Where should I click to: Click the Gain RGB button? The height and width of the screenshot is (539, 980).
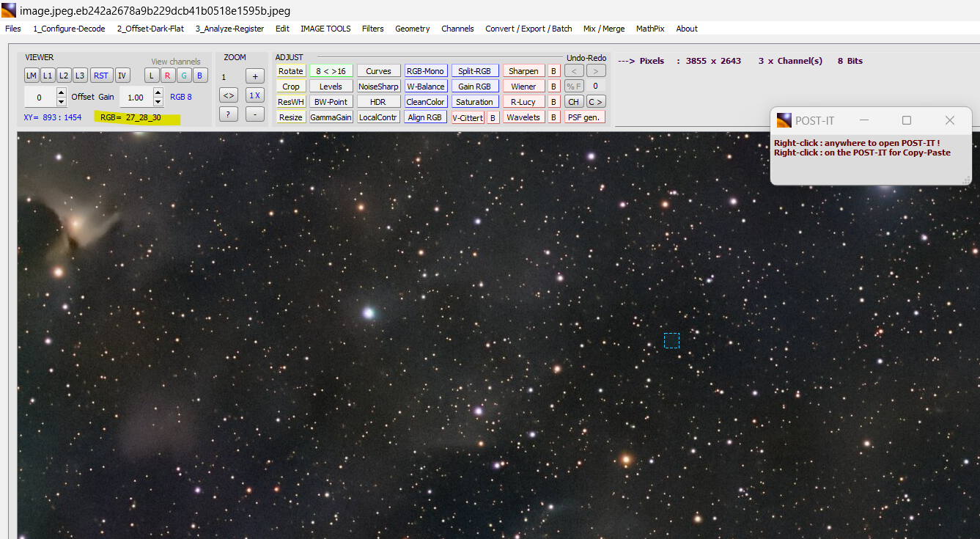475,87
